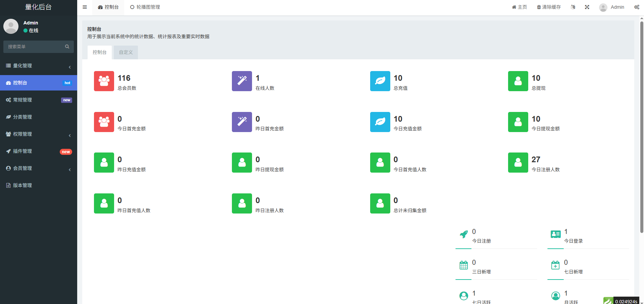Click the red 总会员数 members icon
This screenshot has height=304, width=644.
point(104,81)
